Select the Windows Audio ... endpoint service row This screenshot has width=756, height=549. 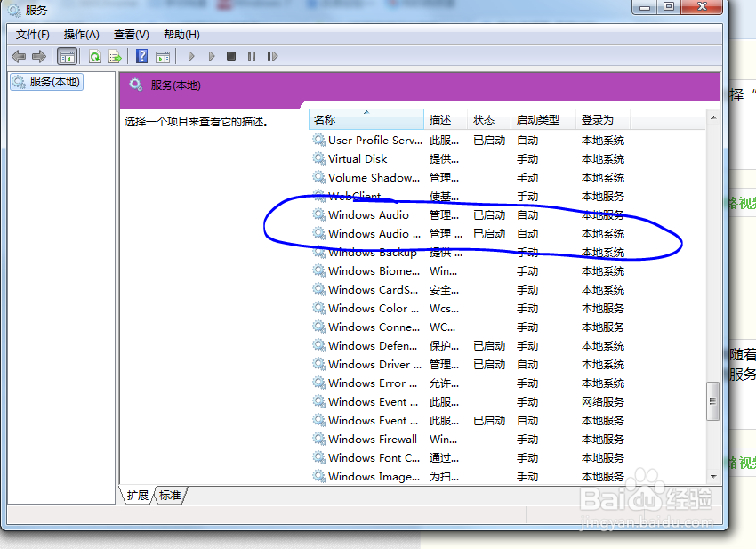469,234
